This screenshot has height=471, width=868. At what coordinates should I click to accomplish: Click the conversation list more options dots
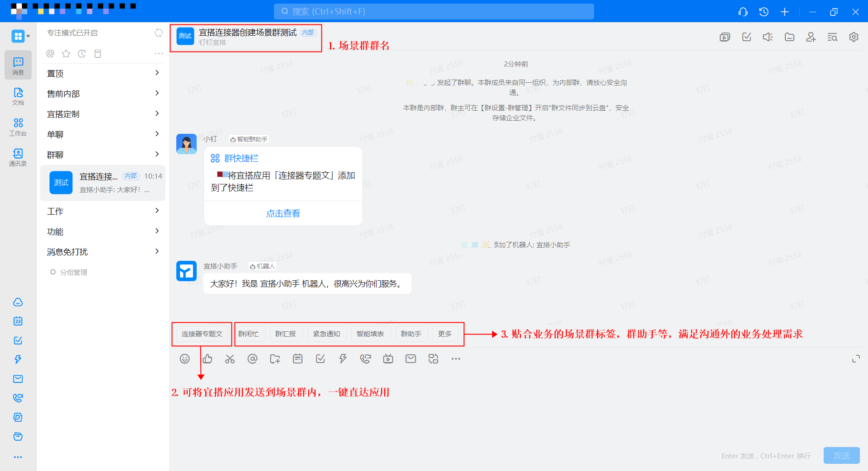159,54
